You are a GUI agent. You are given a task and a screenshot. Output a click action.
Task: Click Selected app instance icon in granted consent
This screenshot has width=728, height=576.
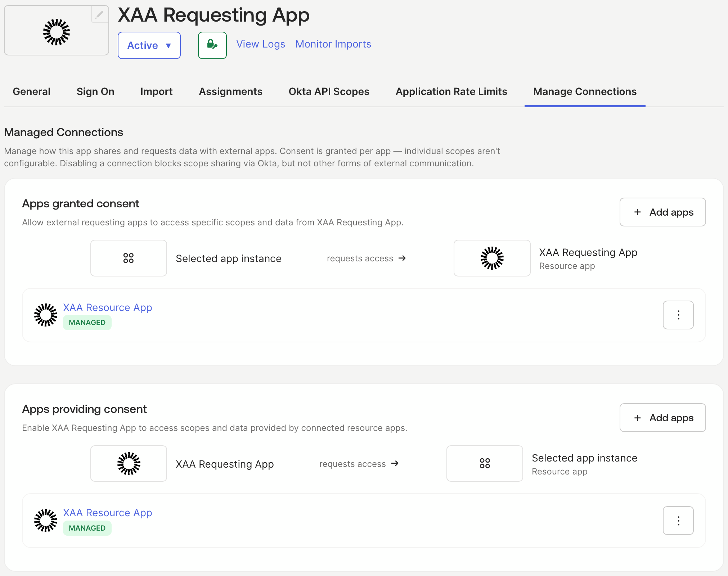129,258
